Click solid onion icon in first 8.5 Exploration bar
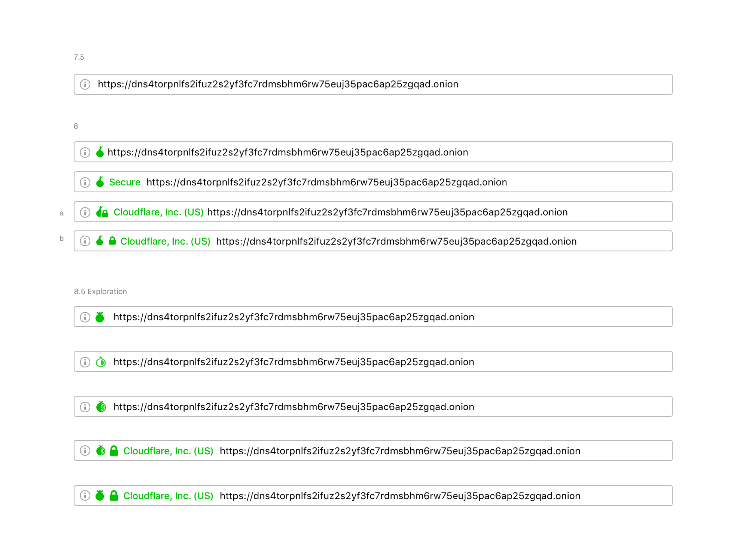 point(100,317)
